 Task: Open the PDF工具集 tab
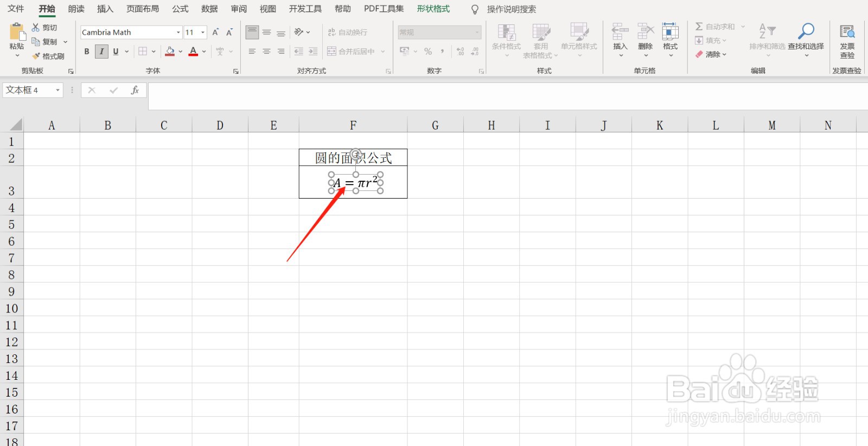pyautogui.click(x=384, y=9)
